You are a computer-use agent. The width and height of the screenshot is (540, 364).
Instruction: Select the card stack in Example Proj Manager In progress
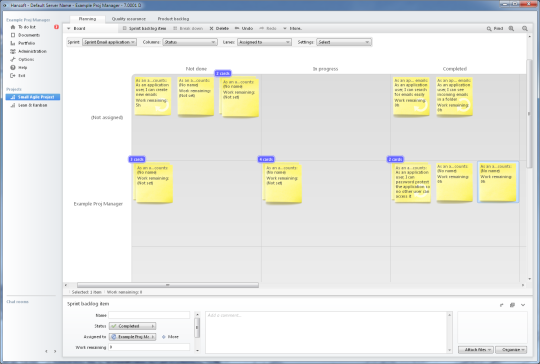point(283,183)
